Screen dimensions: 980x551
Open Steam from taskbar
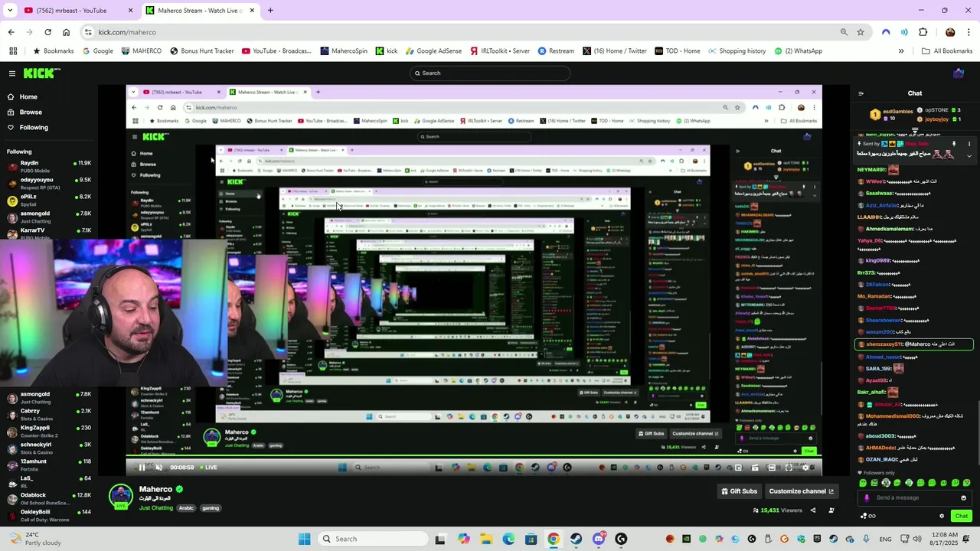(576, 539)
